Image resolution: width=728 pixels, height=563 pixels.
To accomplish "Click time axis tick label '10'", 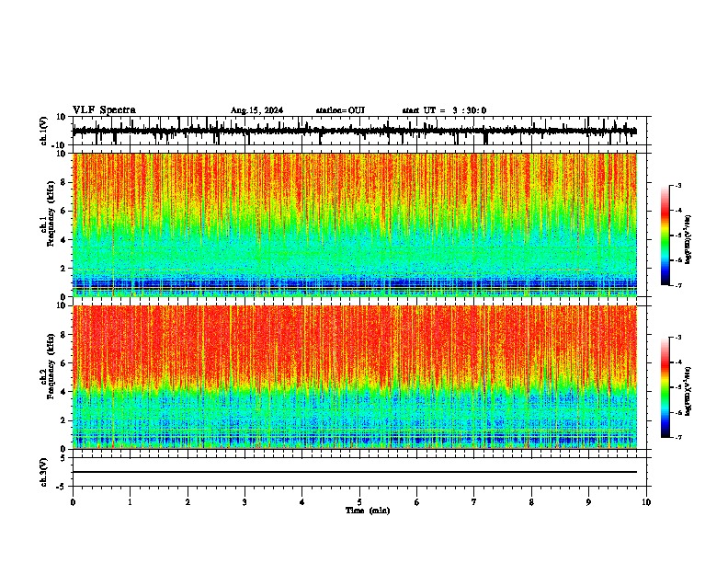I will [x=646, y=502].
